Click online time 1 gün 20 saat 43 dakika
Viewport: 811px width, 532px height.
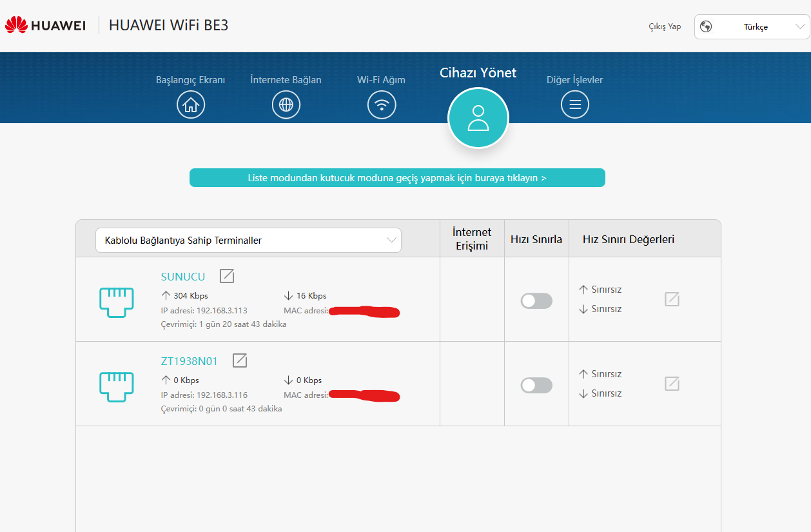(x=224, y=324)
